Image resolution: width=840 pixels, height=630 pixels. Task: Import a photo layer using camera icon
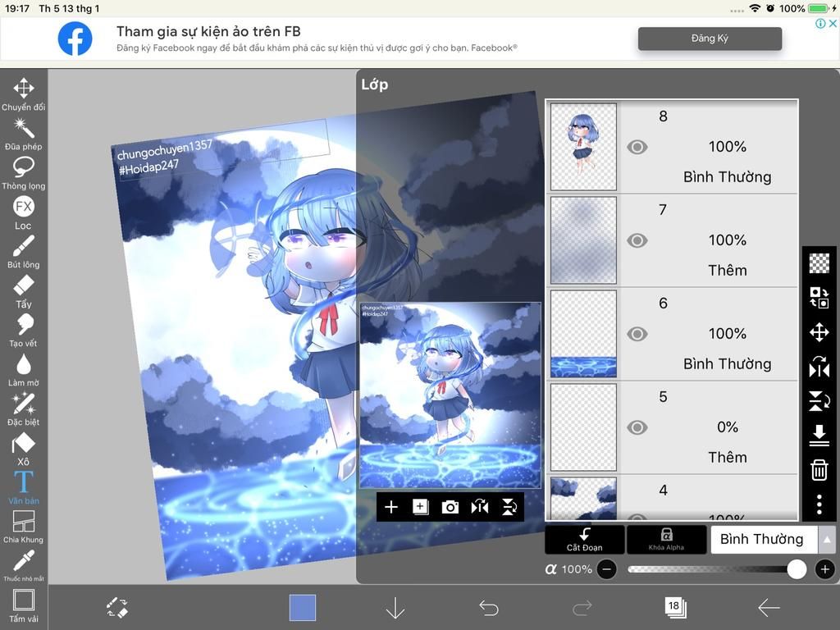(450, 507)
